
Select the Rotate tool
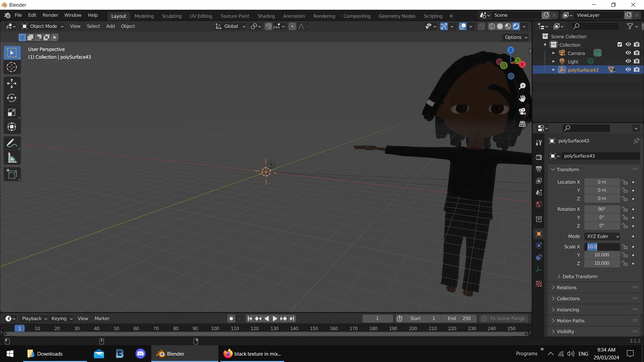[12, 98]
